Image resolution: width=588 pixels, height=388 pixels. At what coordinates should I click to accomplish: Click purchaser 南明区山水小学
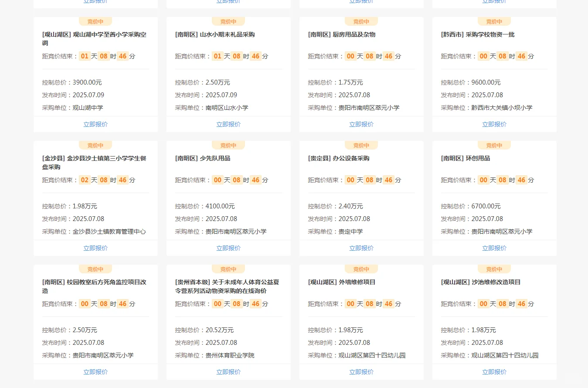[x=227, y=108]
